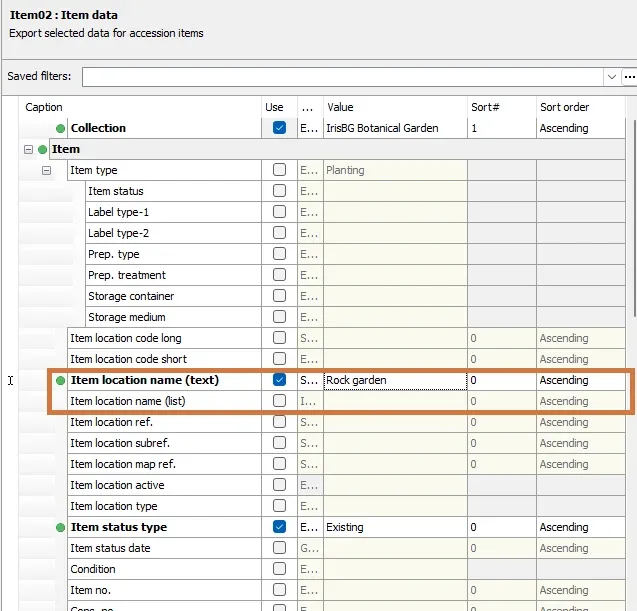This screenshot has width=637, height=611.
Task: Click the green dot beside Collection
Action: click(61, 129)
